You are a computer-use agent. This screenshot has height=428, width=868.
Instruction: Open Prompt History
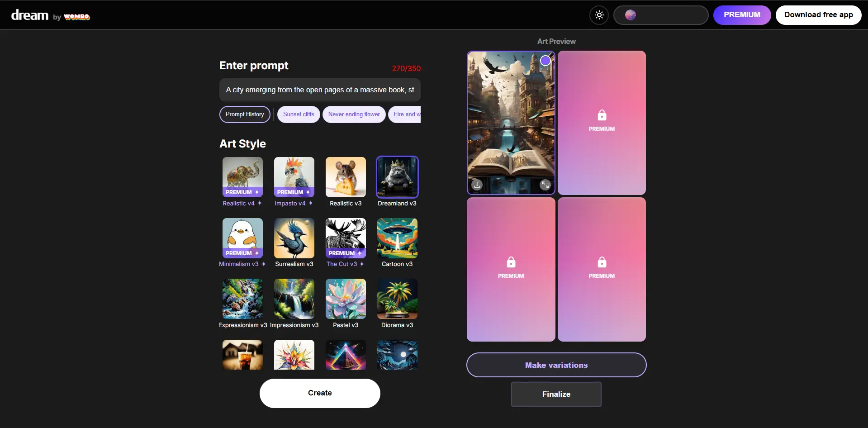click(x=245, y=114)
